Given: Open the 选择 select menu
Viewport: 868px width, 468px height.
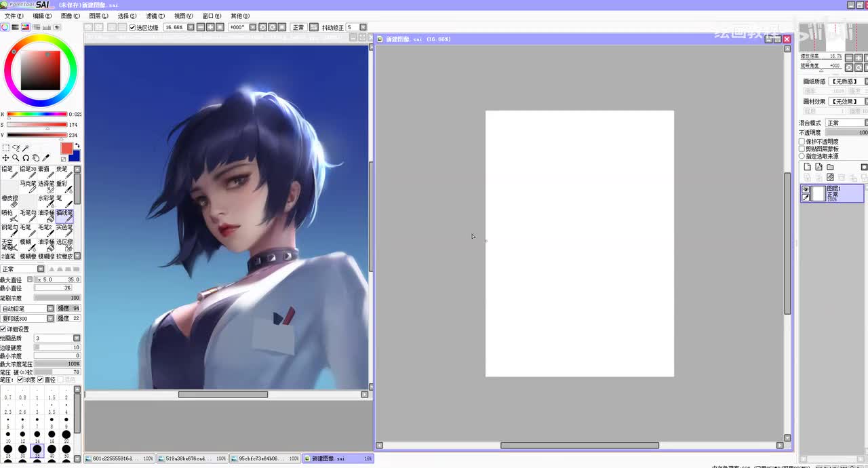Looking at the screenshot, I should pyautogui.click(x=127, y=16).
